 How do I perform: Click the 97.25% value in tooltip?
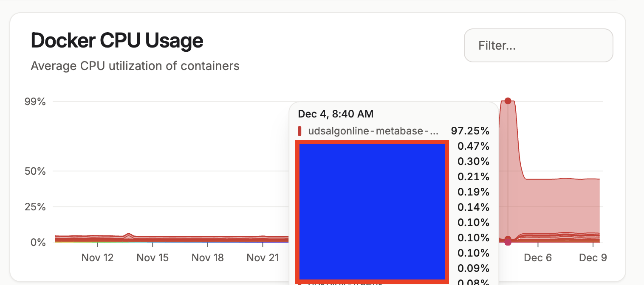point(470,131)
